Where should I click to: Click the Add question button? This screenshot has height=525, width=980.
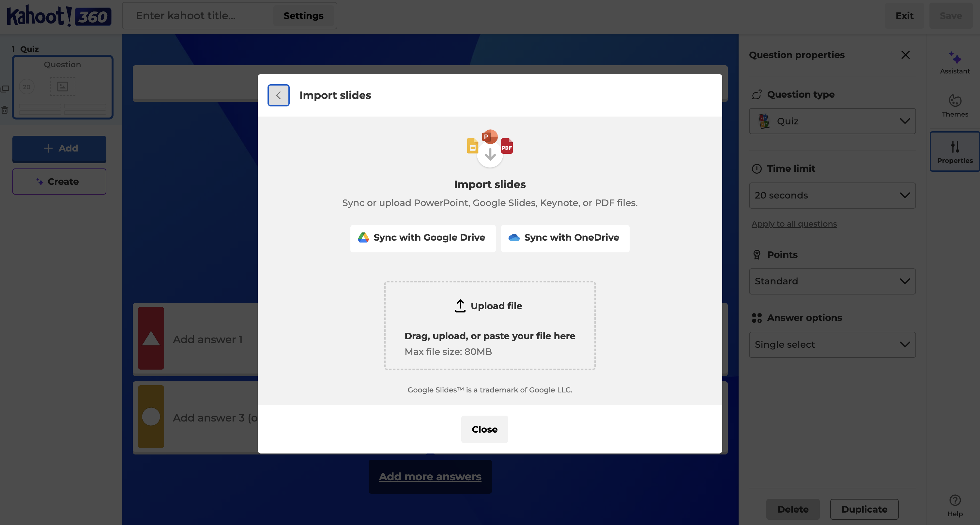[59, 149]
